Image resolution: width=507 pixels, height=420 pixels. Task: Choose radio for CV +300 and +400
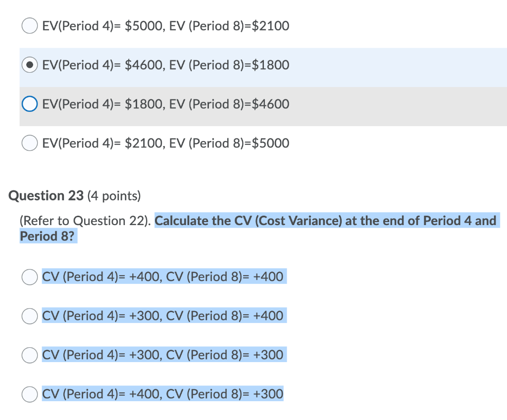pos(30,316)
